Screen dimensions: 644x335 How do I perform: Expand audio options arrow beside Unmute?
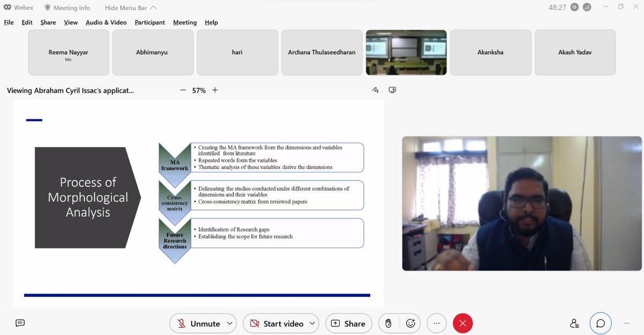(x=230, y=323)
